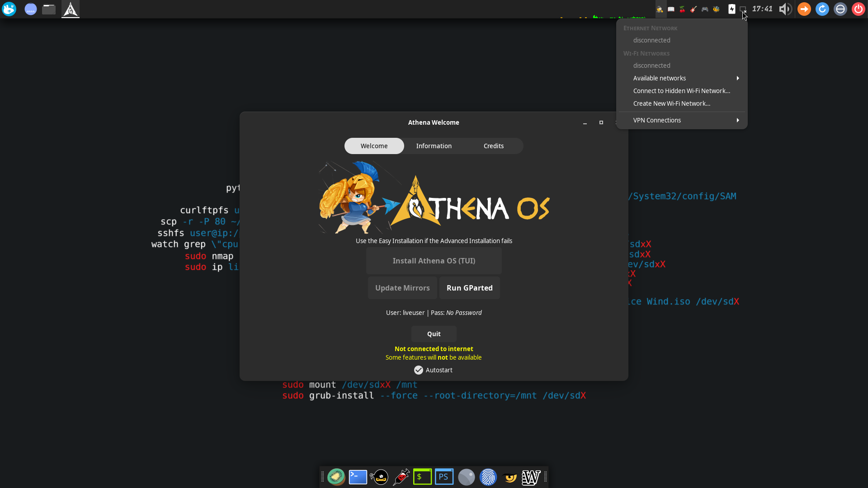Choose Create New Wi-Fi Network
Image resolution: width=868 pixels, height=488 pixels.
coord(682,103)
